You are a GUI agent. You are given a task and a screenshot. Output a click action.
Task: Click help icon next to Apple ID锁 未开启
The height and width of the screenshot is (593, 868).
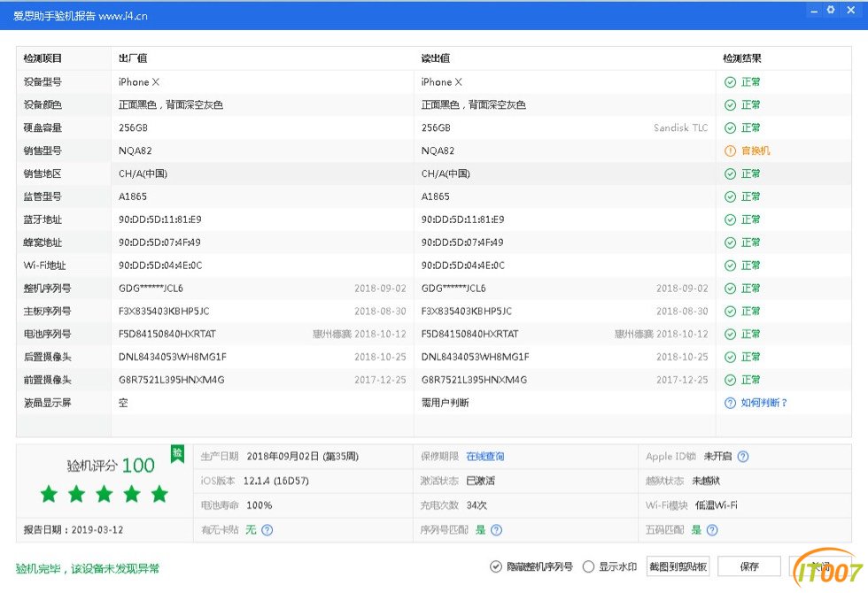click(743, 457)
